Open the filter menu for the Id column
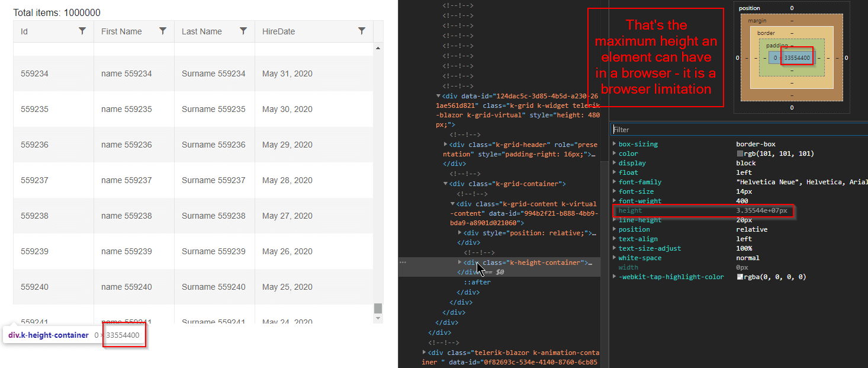This screenshot has height=368, width=868. (x=82, y=31)
